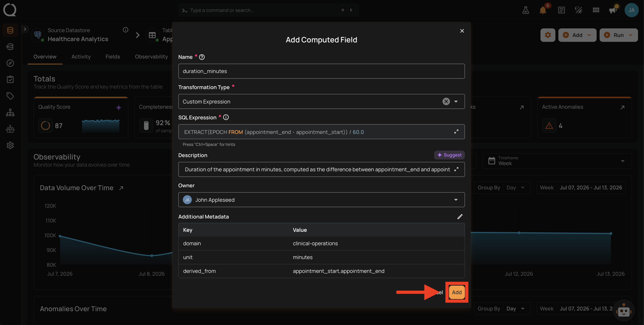The width and height of the screenshot is (644, 325).
Task: Expand the SQL Expression editor
Action: (456, 131)
